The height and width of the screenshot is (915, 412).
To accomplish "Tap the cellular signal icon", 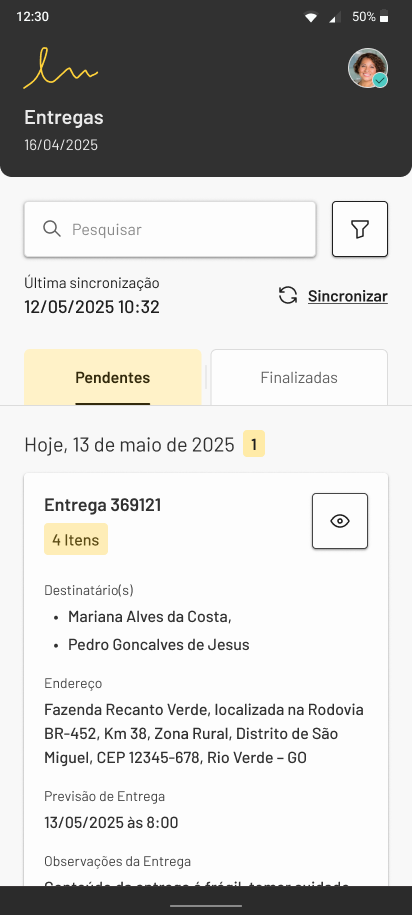I will click(x=335, y=17).
